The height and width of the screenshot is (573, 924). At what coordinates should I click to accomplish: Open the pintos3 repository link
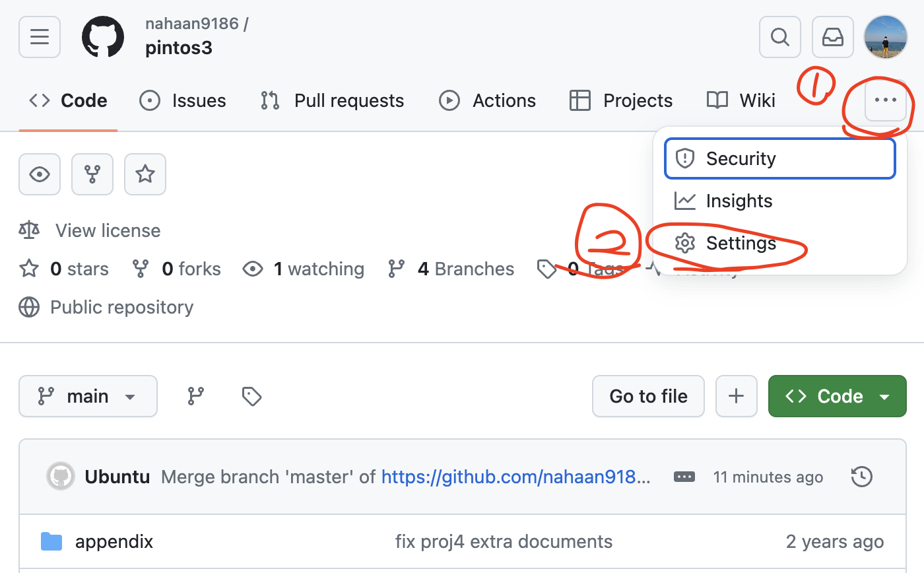coord(179,48)
